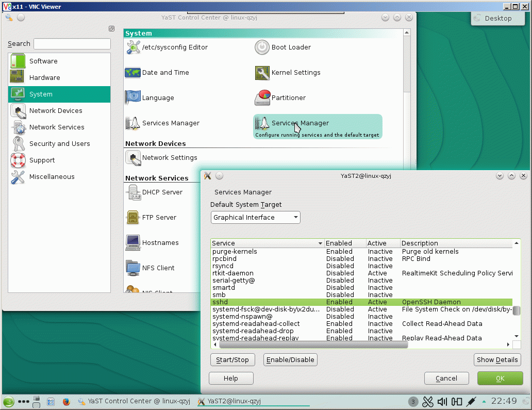Open the Boot Loader module
This screenshot has height=410, width=532.
tap(283, 47)
